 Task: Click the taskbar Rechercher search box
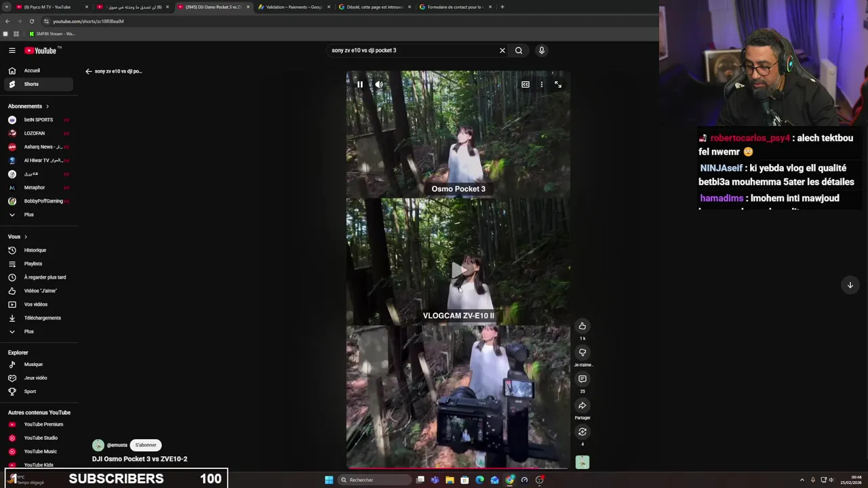(374, 480)
